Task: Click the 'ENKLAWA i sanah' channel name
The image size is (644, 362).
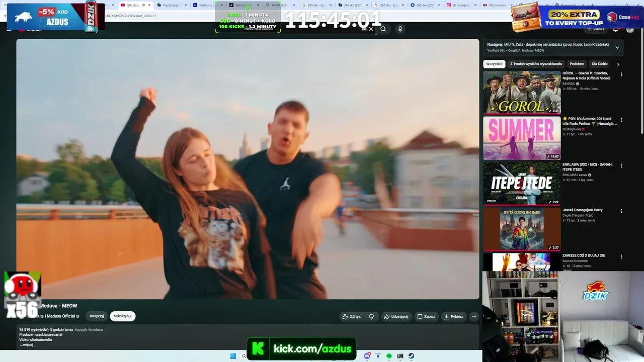Action: (575, 175)
